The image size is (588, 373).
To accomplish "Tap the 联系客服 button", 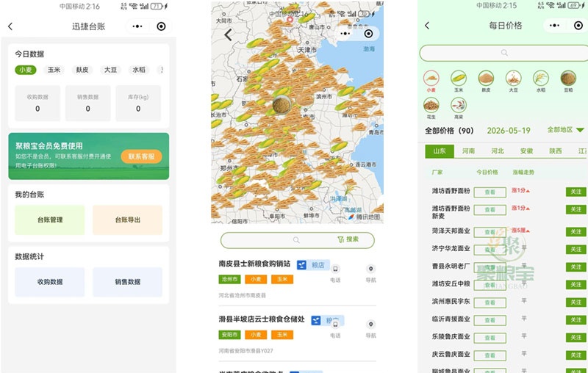I will 141,156.
